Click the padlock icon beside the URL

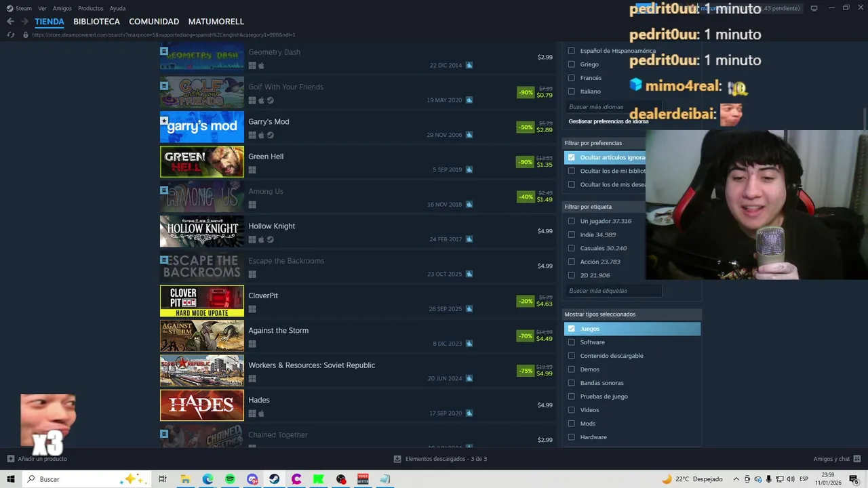[26, 35]
